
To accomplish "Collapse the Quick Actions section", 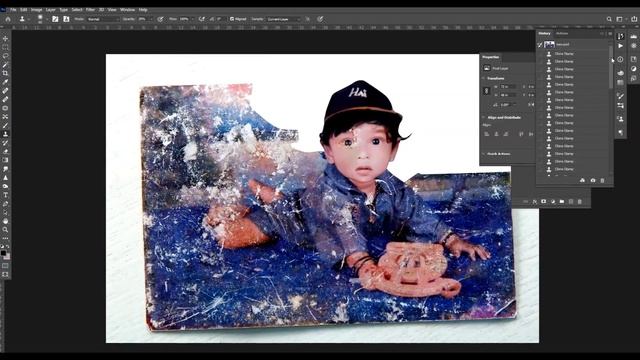I will [x=483, y=154].
